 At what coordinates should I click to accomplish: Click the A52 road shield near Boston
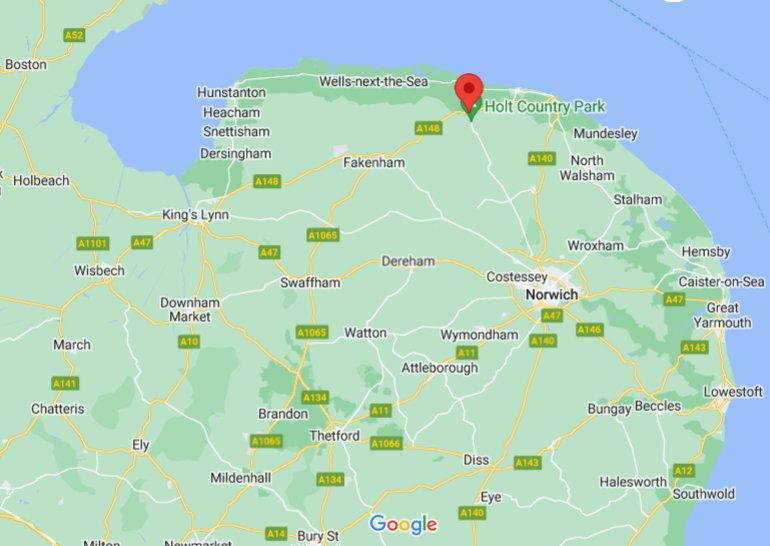pyautogui.click(x=74, y=35)
